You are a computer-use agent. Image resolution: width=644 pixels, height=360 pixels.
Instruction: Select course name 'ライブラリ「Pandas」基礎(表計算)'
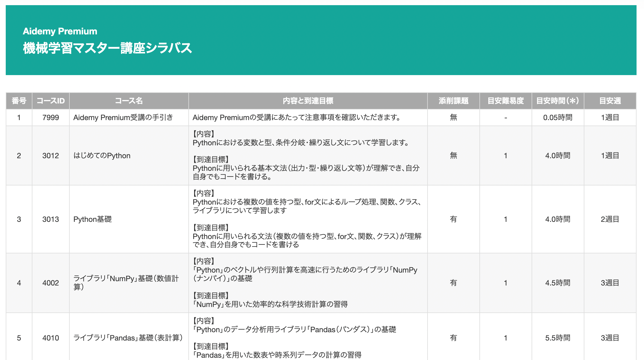click(x=128, y=338)
